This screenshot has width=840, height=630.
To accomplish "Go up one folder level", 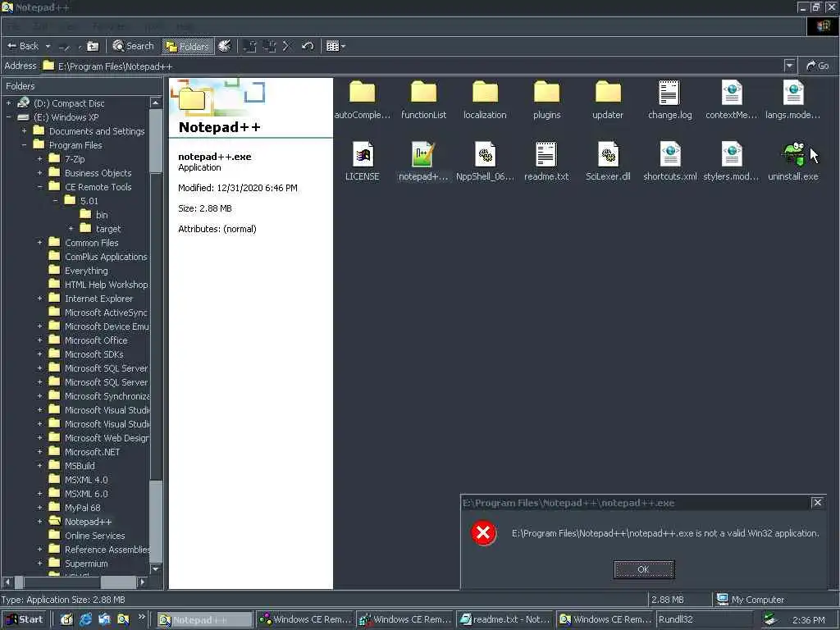I will [x=93, y=47].
